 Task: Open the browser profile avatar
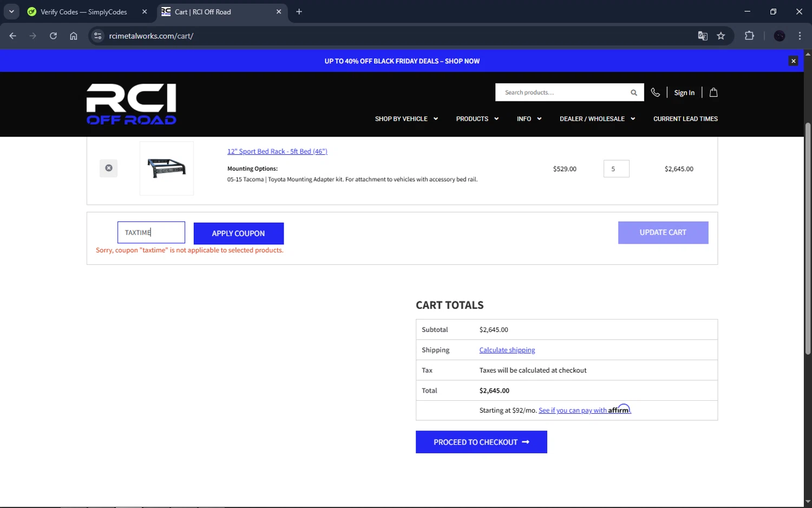(x=780, y=36)
